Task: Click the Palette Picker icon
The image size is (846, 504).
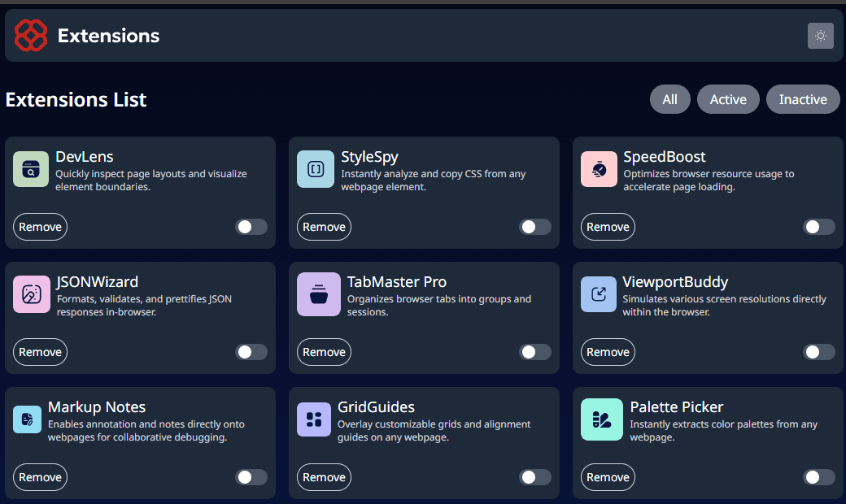Action: tap(602, 419)
